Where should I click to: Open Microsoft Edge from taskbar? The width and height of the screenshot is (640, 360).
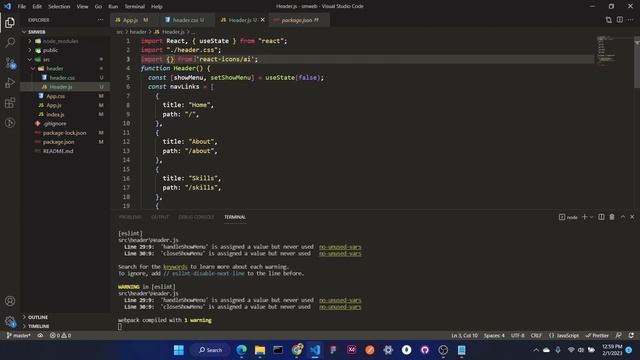[x=241, y=350]
